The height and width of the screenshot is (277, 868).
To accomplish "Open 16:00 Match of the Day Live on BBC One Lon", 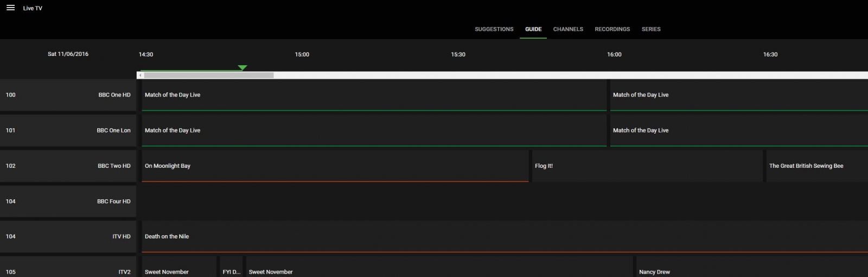I will pyautogui.click(x=739, y=130).
